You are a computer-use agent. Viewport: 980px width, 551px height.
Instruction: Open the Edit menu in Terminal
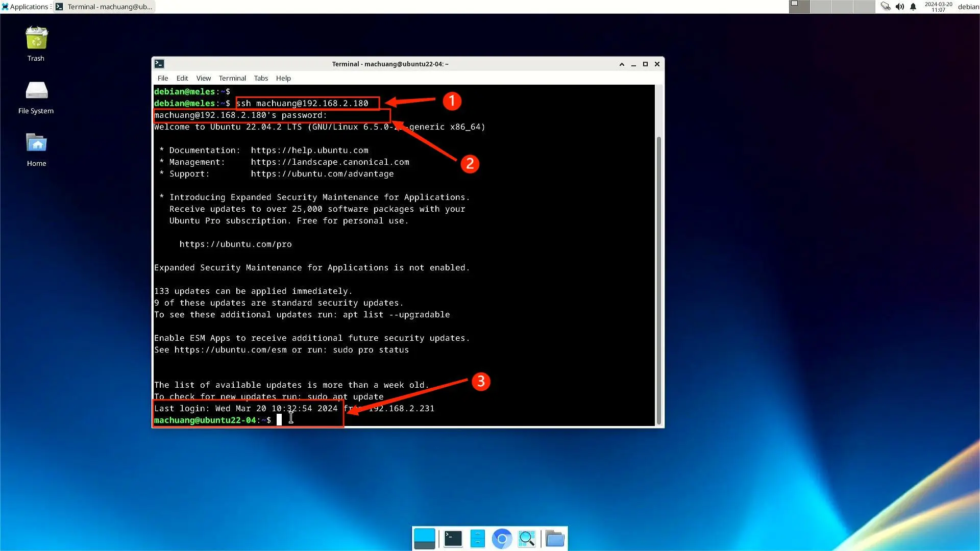point(182,78)
